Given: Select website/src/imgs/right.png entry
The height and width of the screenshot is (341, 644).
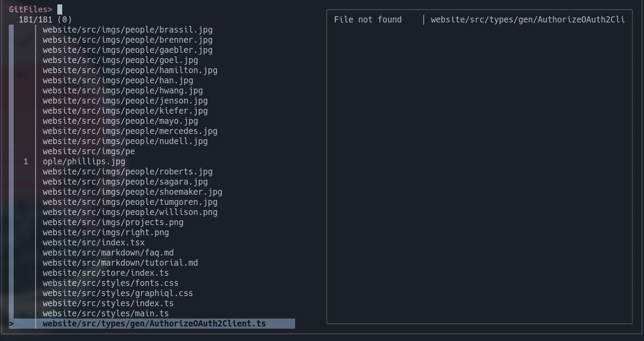Looking at the screenshot, I should [105, 232].
